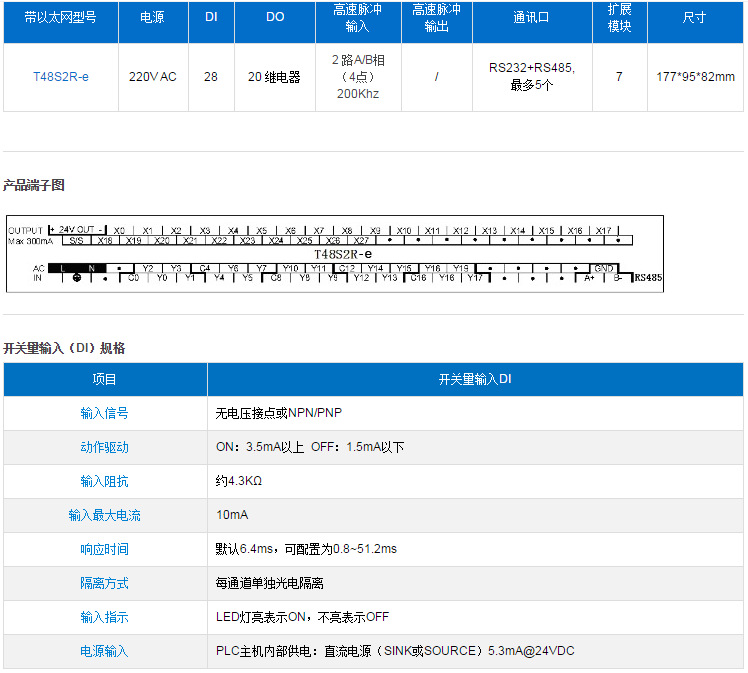Select the 每通道单独光电隔离 value
748x673 pixels.
[270, 583]
